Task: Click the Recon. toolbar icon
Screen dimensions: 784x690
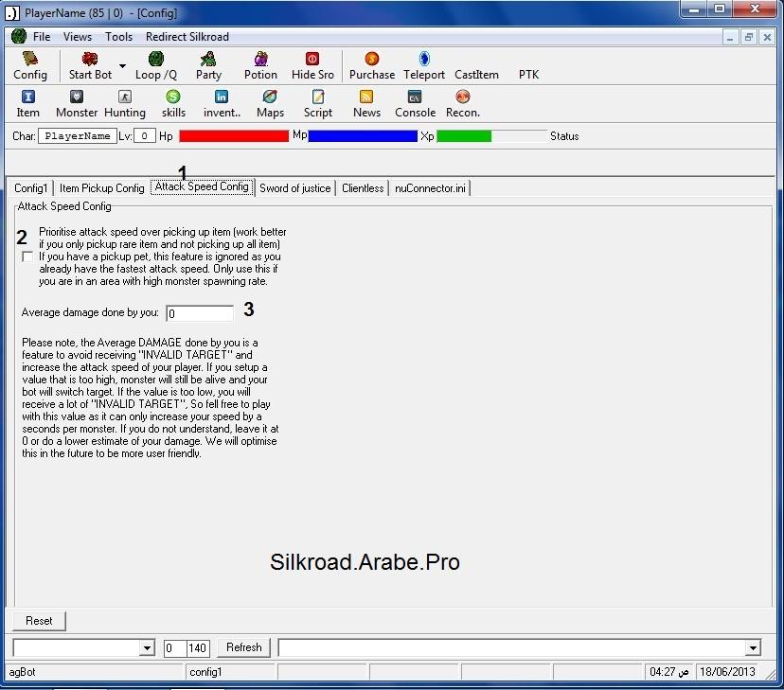Action: point(463,104)
